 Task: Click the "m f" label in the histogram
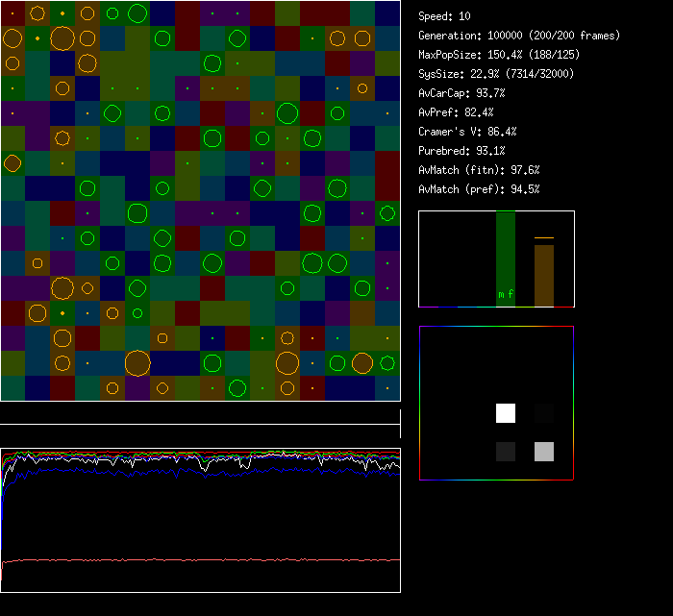pyautogui.click(x=506, y=294)
